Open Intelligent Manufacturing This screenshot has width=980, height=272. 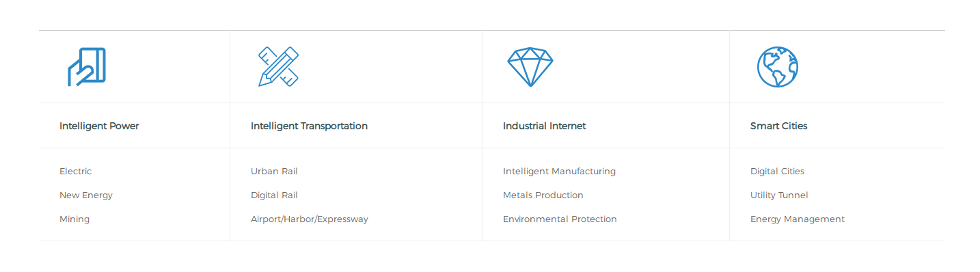coord(559,172)
